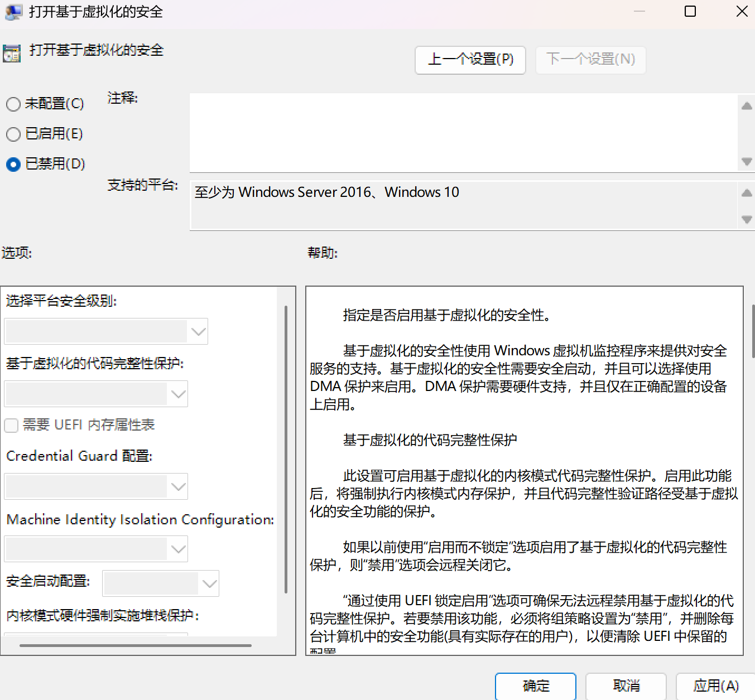
Task: Select the 未配置(C) radio button
Action: click(x=13, y=104)
